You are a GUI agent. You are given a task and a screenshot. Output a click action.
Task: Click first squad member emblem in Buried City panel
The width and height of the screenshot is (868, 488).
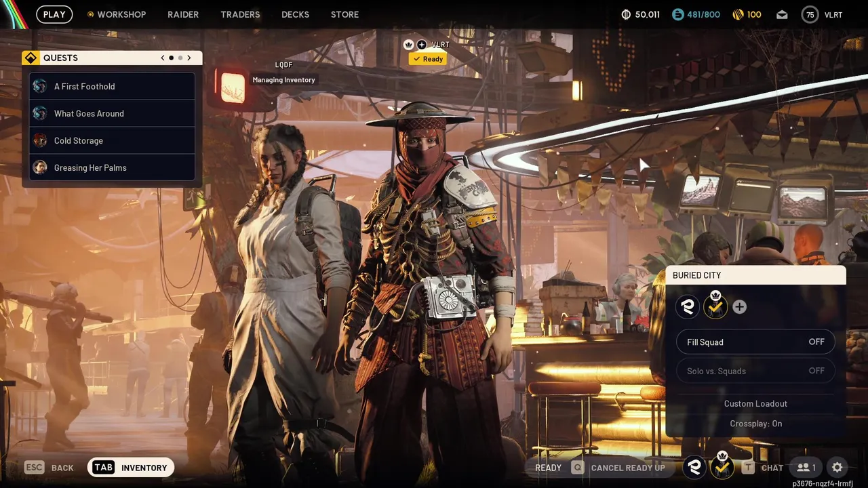(x=688, y=307)
